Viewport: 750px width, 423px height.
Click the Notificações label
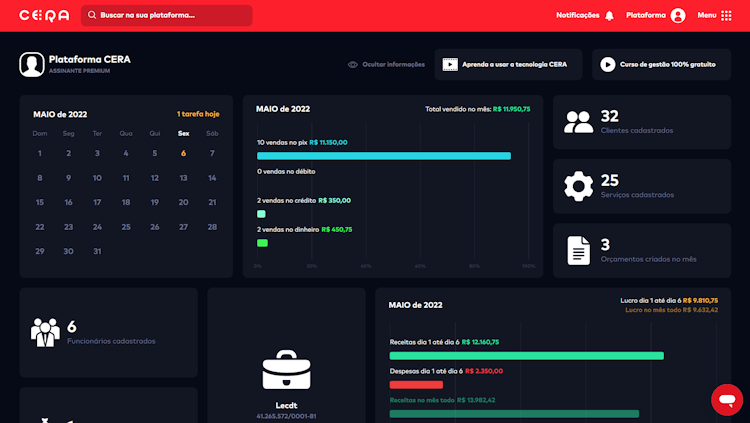point(577,15)
